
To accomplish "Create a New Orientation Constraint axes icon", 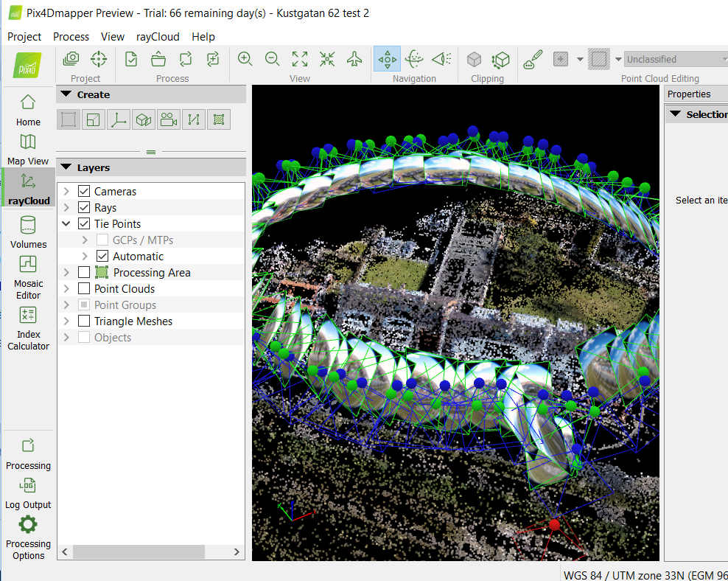I will coord(119,120).
